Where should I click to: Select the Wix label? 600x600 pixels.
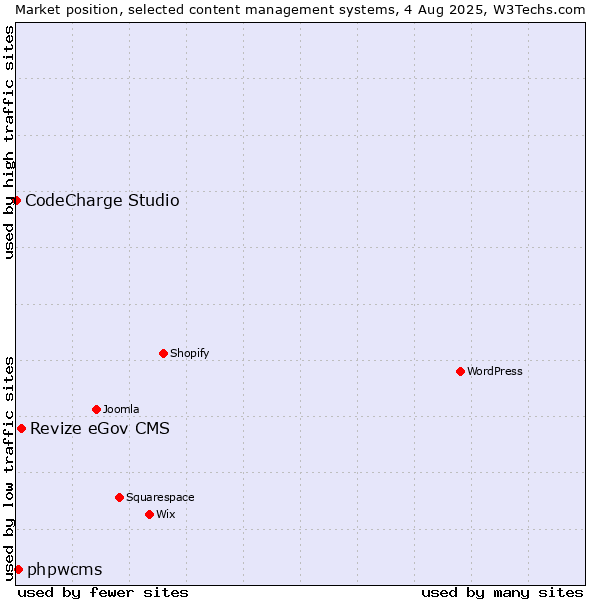[x=166, y=514]
